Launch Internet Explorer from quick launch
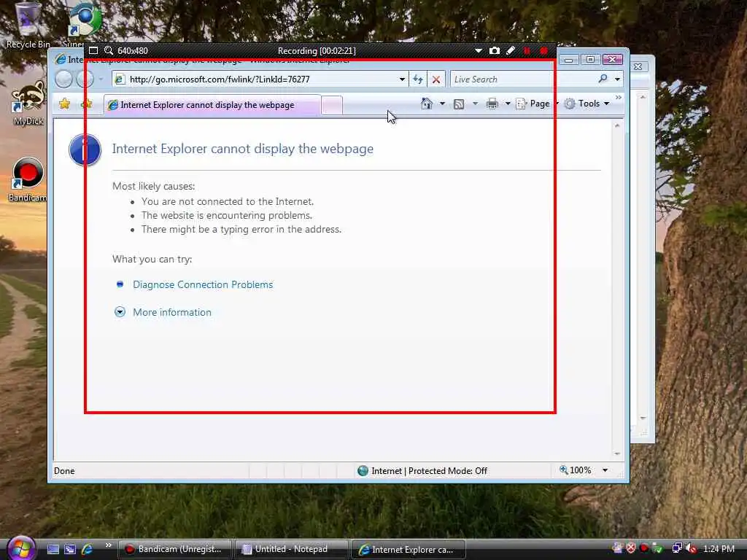Screen dimensions: 747x560 click(88, 549)
